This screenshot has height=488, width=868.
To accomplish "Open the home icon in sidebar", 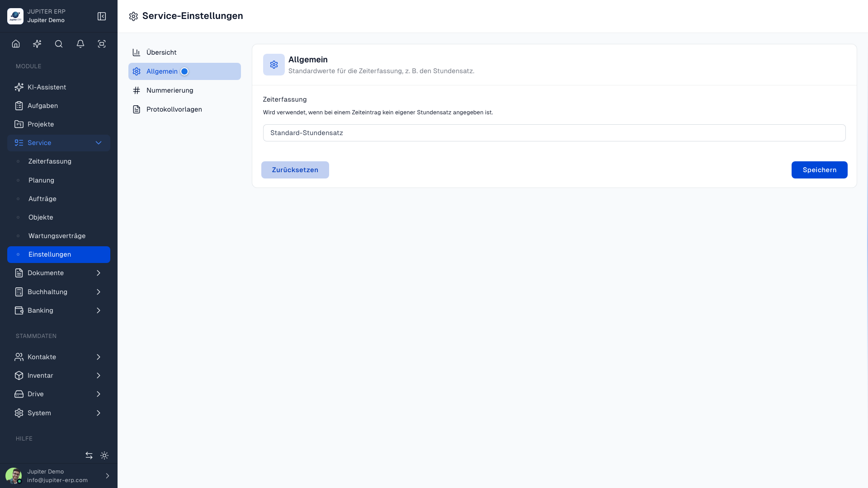I will [16, 44].
